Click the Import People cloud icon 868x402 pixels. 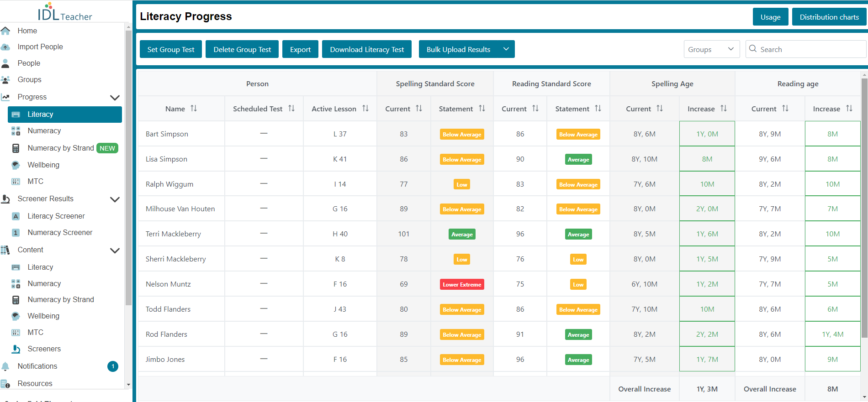[5, 47]
